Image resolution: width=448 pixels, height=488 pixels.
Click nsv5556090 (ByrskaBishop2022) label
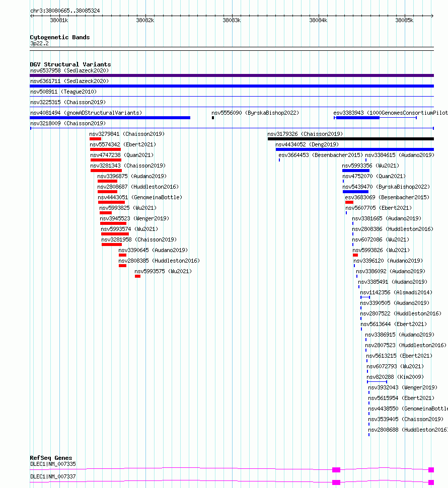255,113
